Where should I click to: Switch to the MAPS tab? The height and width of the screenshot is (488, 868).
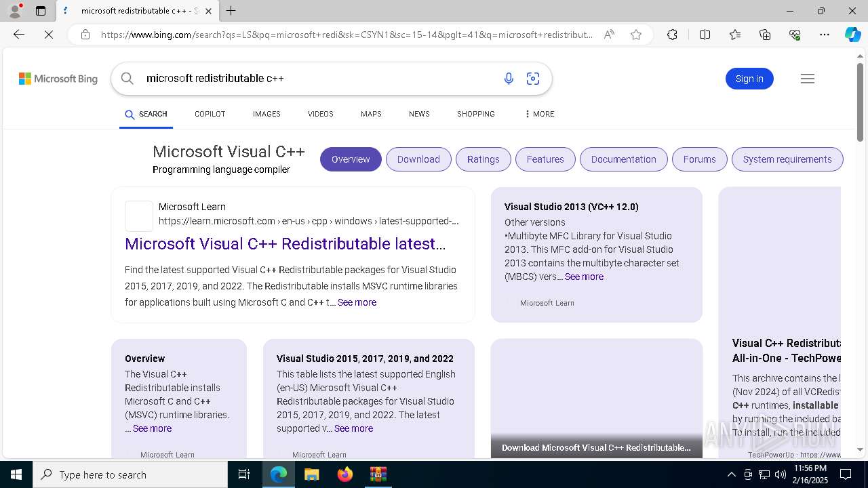371,114
